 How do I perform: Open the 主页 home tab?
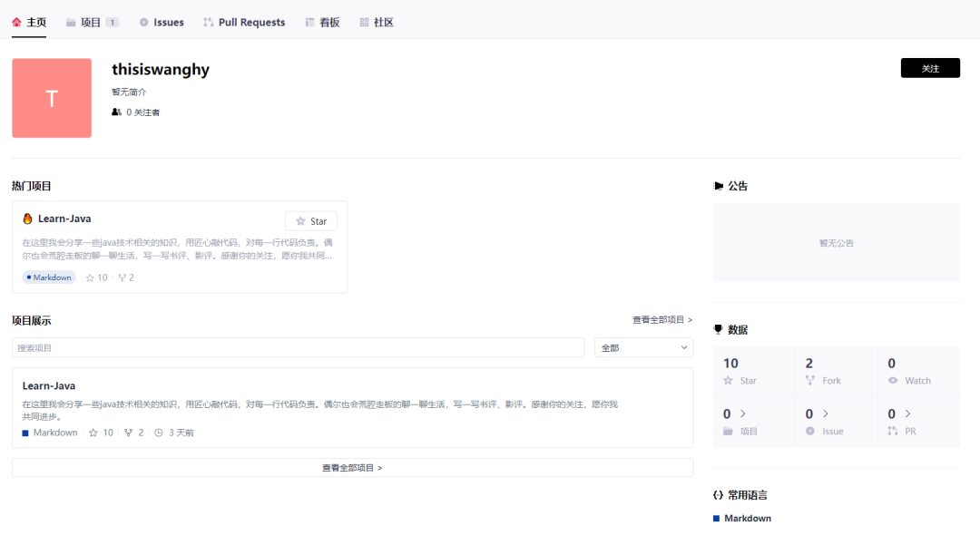click(29, 23)
